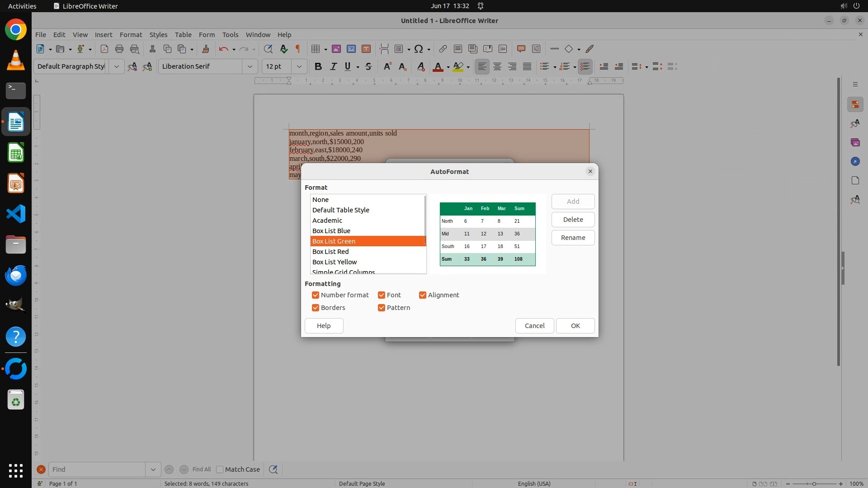868x488 pixels.
Task: Click the Bold formatting icon
Action: [x=318, y=66]
